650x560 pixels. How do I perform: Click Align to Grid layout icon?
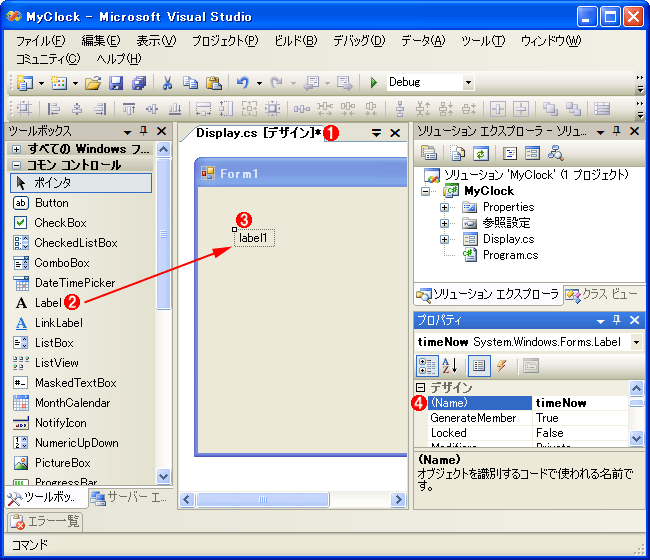24,109
